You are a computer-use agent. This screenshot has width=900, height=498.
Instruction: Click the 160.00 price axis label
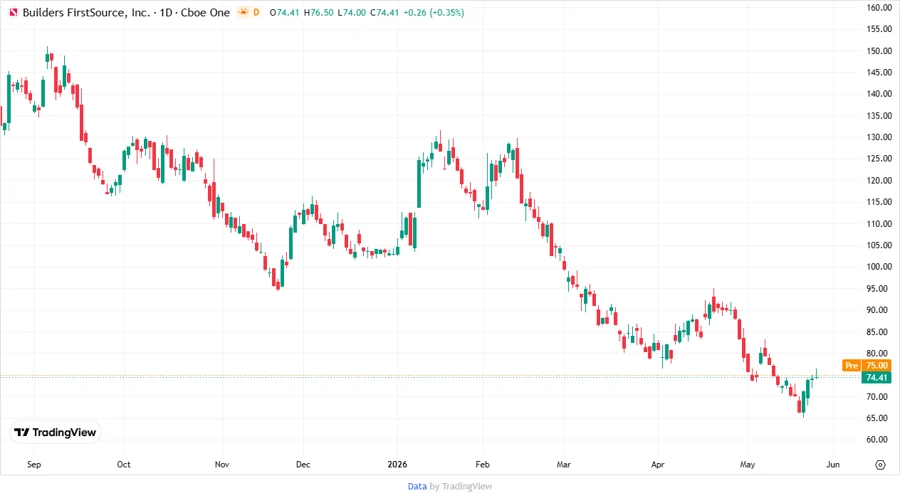pos(879,7)
